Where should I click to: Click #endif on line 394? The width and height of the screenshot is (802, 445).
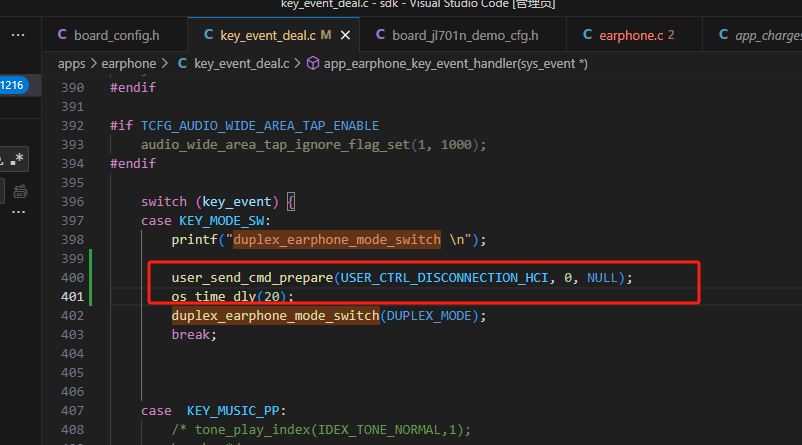[x=133, y=164]
